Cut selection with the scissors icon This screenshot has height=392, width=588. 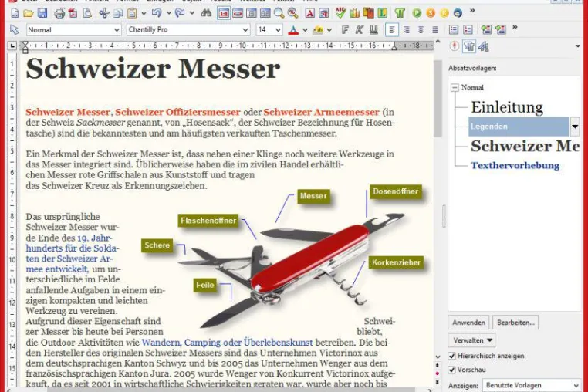104,14
